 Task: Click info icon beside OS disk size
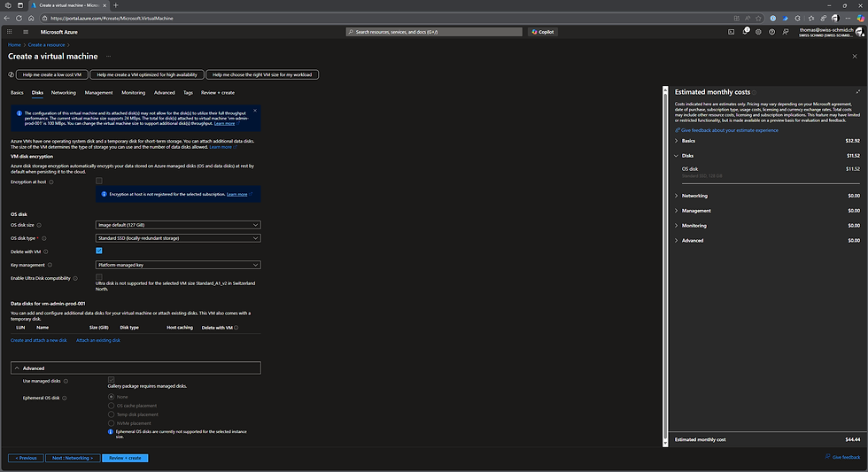coord(39,225)
